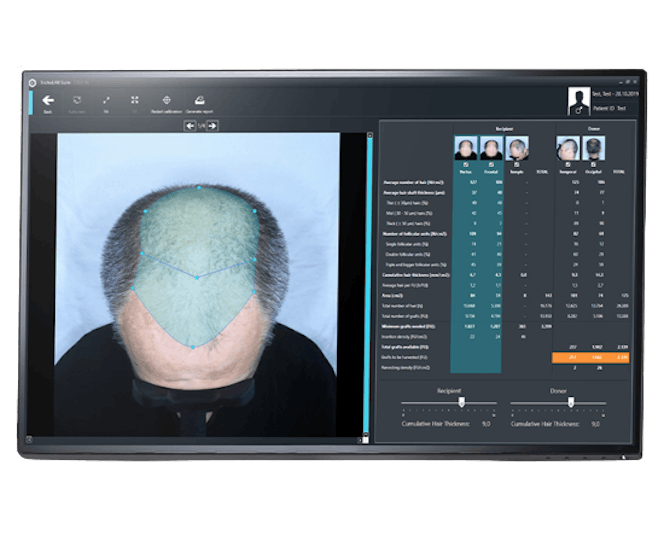The image size is (664, 547).
Task: Toggle the Vertex checkbox
Action: 465,165
